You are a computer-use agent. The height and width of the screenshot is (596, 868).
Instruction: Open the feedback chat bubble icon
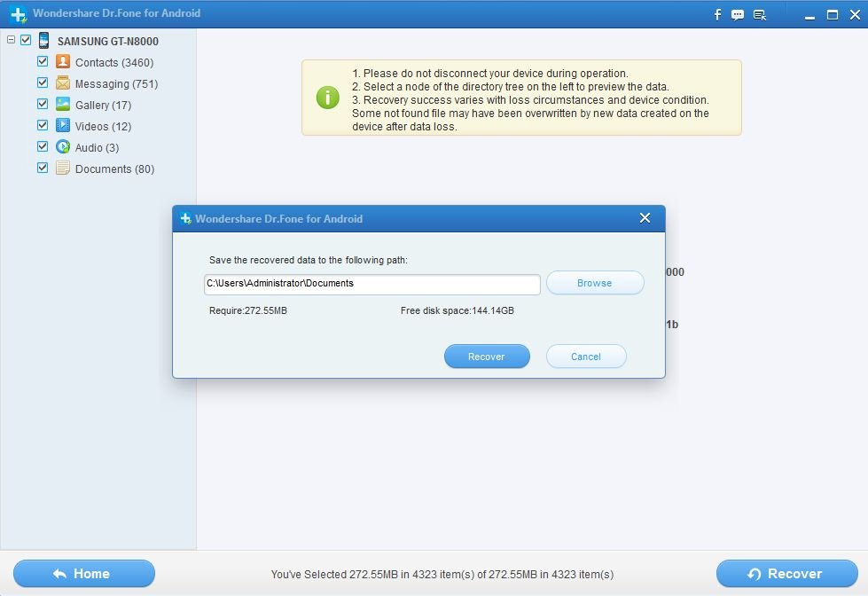click(x=738, y=15)
